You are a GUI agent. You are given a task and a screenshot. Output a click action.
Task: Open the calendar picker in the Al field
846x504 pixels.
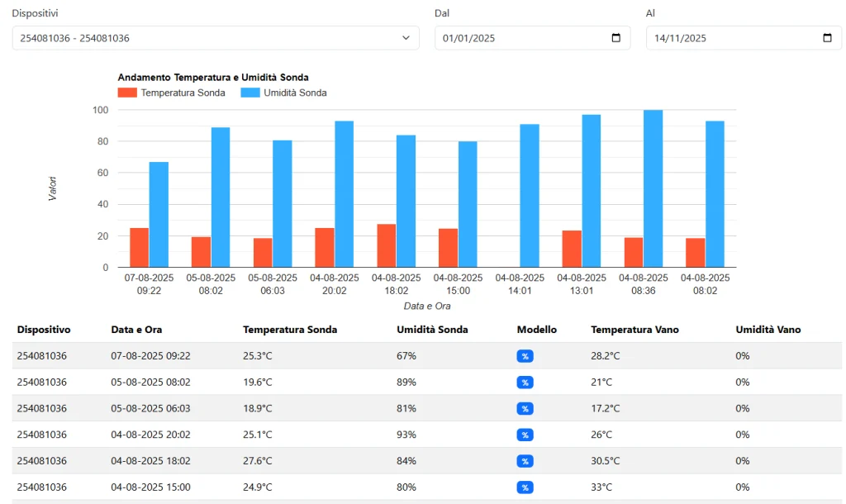click(x=827, y=38)
